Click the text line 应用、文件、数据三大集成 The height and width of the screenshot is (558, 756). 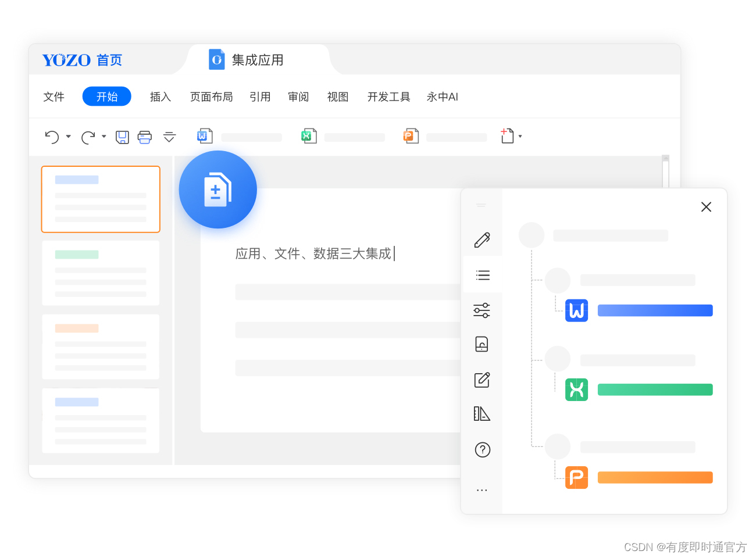click(x=313, y=253)
